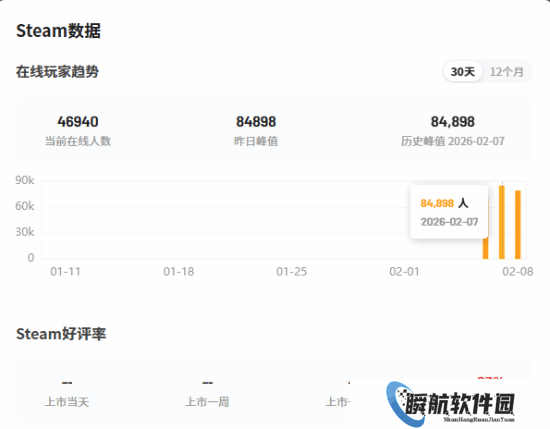Click the 当前在线人数 label
The width and height of the screenshot is (550, 429).
tap(78, 141)
